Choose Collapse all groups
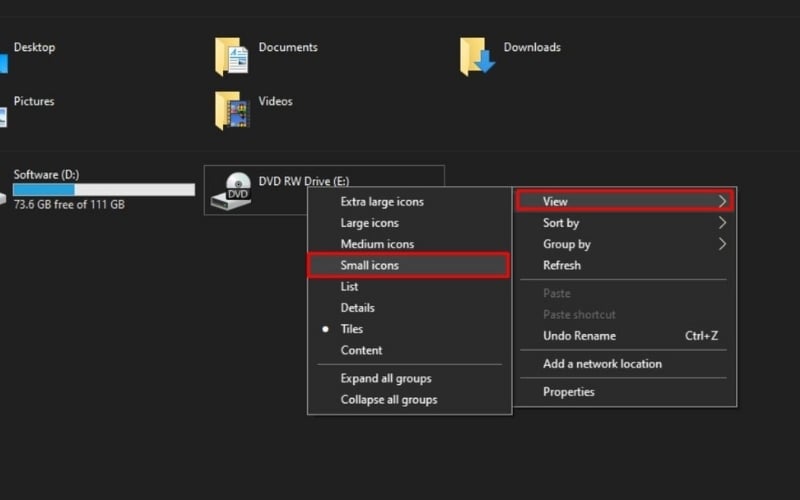The width and height of the screenshot is (800, 500). 409,399
